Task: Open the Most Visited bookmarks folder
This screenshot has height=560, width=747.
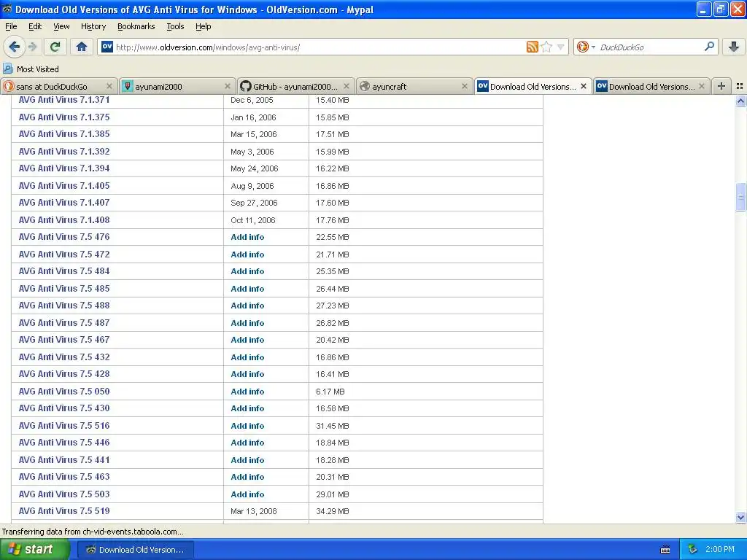Action: click(x=31, y=69)
